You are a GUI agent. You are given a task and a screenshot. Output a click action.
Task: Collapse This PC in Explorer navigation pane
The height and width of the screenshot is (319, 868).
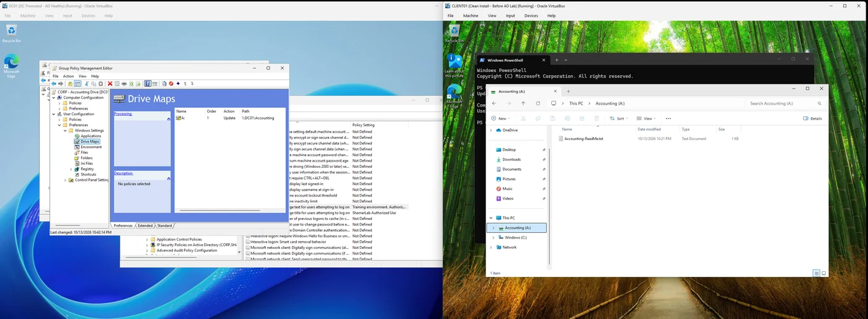[491, 218]
